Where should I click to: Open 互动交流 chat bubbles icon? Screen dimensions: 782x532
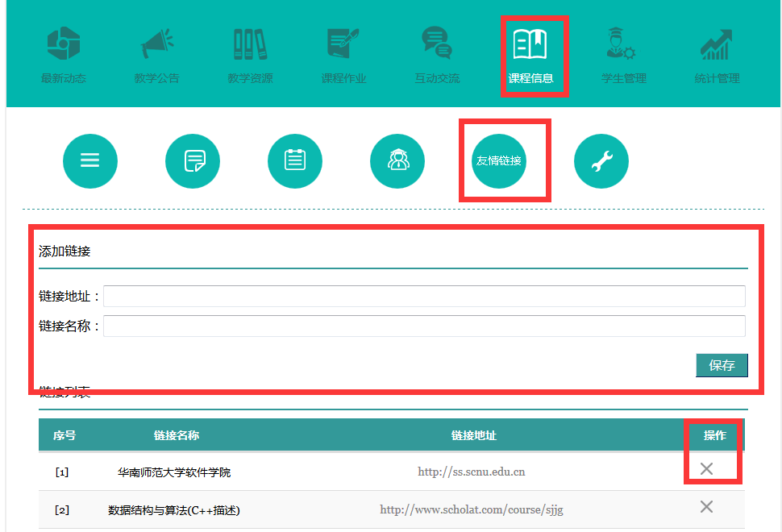click(x=437, y=44)
